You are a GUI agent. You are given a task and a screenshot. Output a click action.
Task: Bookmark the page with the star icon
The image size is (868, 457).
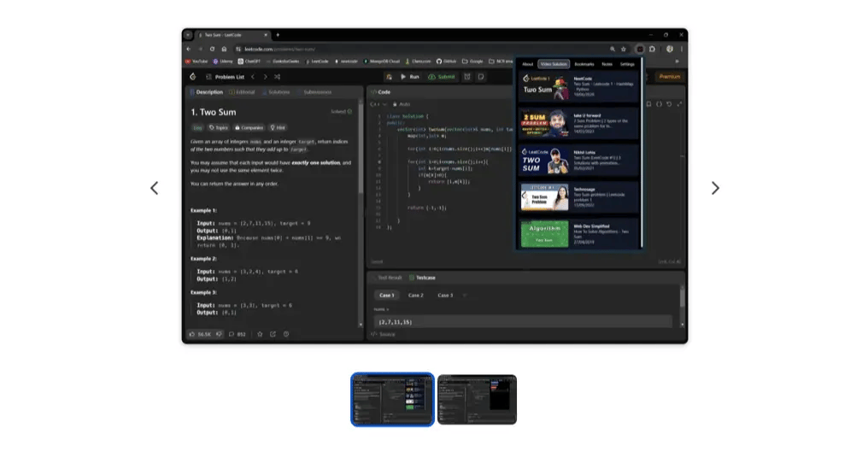pyautogui.click(x=624, y=50)
